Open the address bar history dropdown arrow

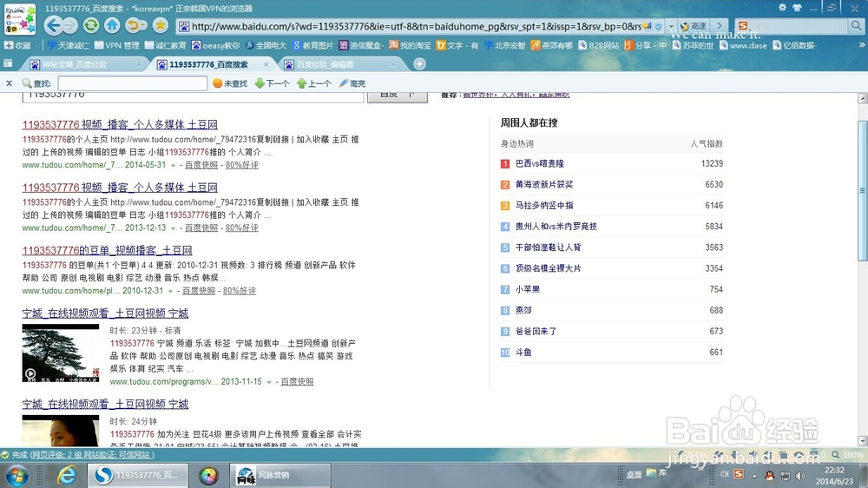(671, 26)
